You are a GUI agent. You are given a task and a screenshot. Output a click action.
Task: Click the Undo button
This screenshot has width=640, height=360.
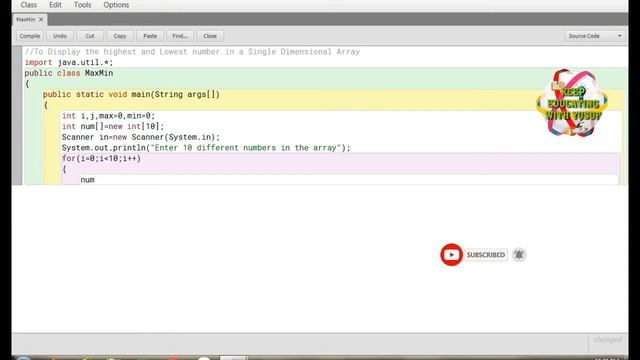(x=60, y=36)
